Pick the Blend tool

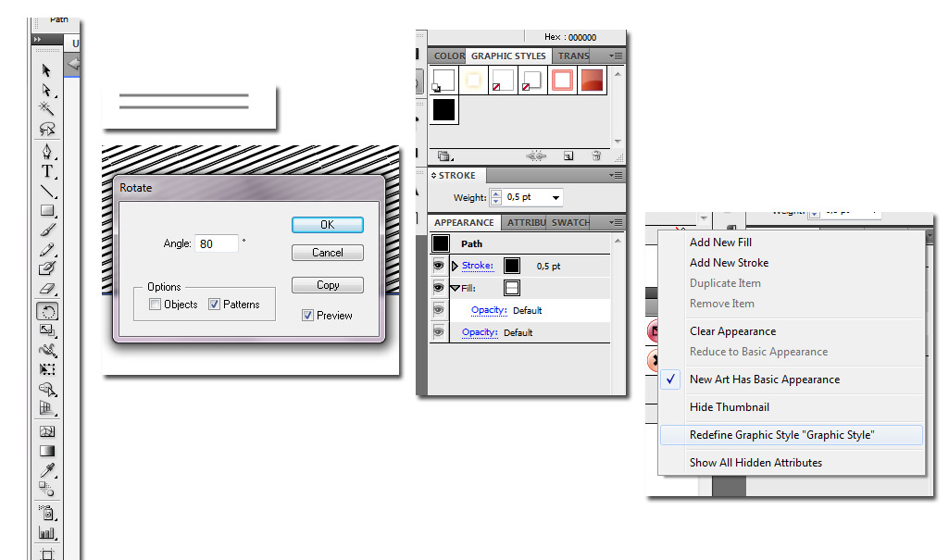click(46, 489)
